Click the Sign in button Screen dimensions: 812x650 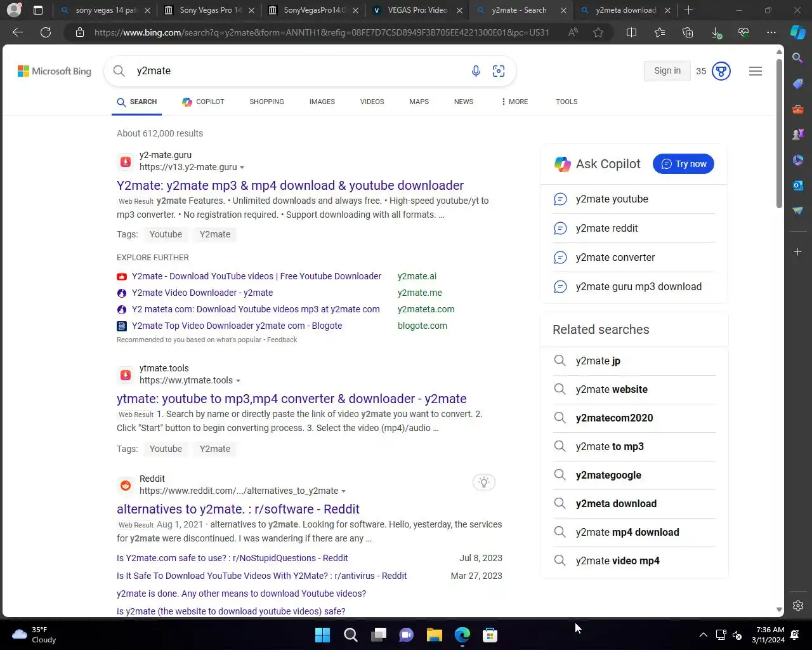coord(667,71)
